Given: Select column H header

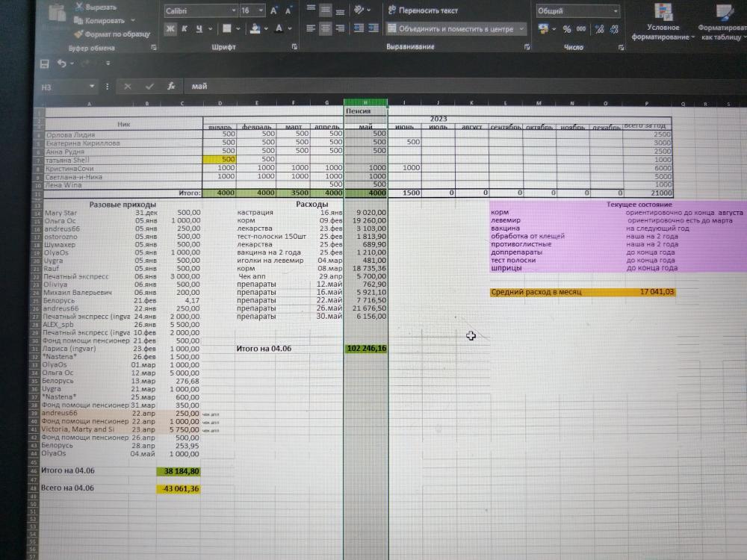Looking at the screenshot, I should (x=365, y=102).
